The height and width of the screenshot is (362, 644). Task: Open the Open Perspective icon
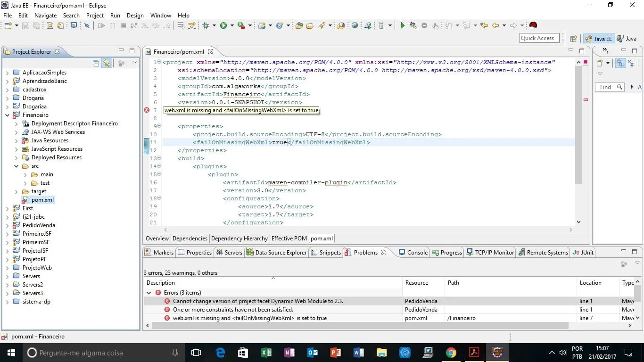573,39
